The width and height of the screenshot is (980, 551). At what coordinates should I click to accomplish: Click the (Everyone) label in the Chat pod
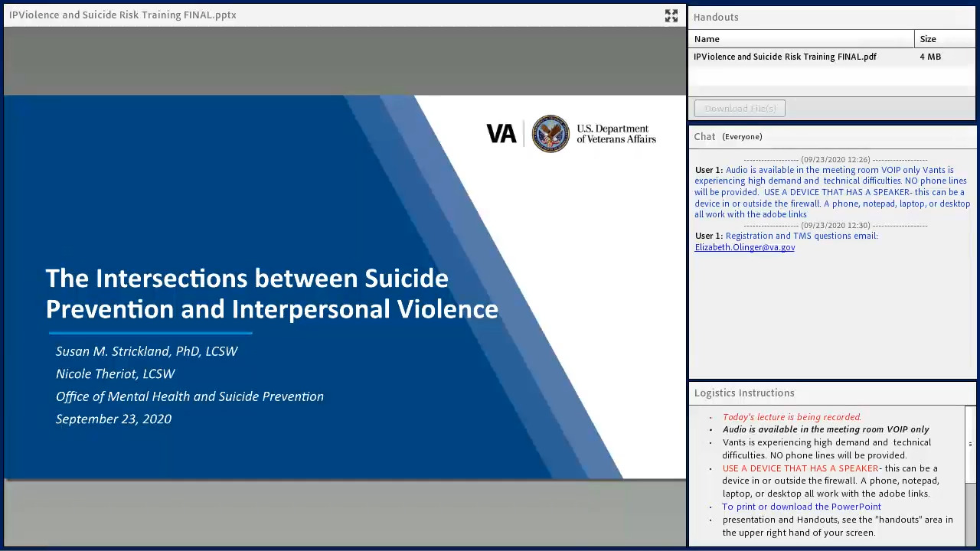742,137
